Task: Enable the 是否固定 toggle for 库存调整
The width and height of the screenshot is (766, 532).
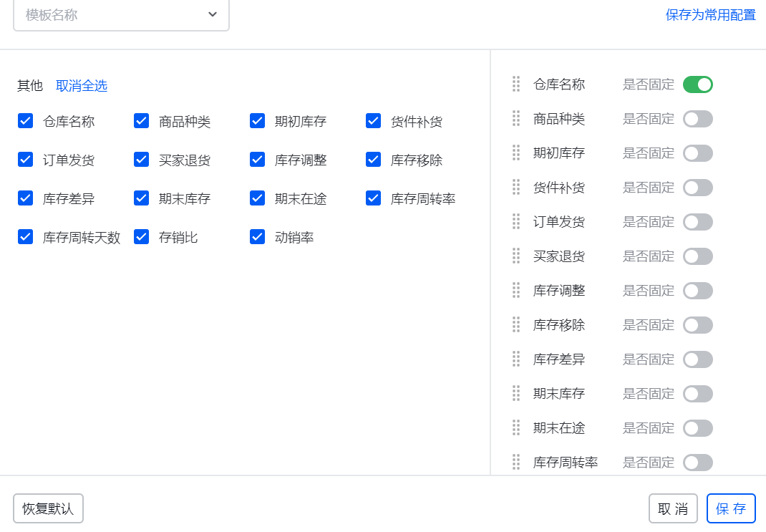Action: (697, 291)
